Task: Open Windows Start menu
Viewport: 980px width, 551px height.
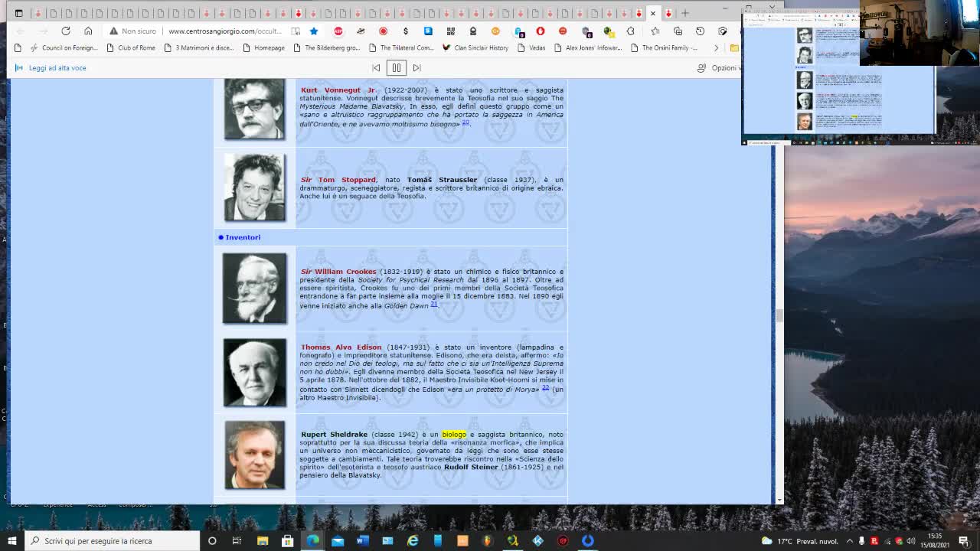Action: click(11, 540)
